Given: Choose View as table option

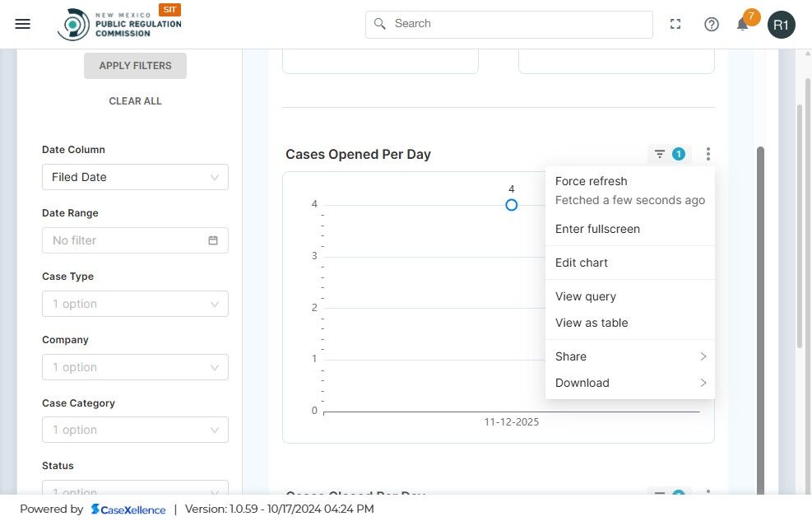Looking at the screenshot, I should 630,323.
